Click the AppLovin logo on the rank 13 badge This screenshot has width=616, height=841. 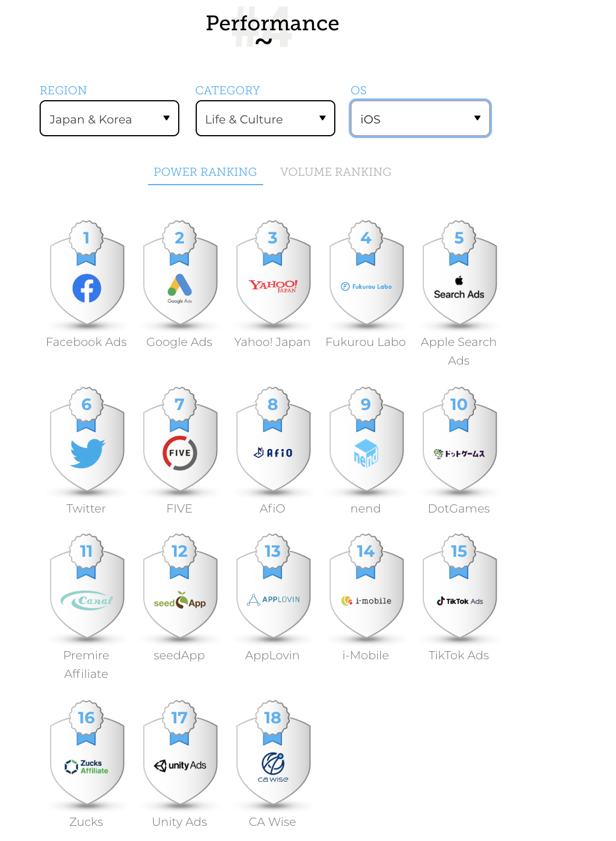pyautogui.click(x=274, y=599)
